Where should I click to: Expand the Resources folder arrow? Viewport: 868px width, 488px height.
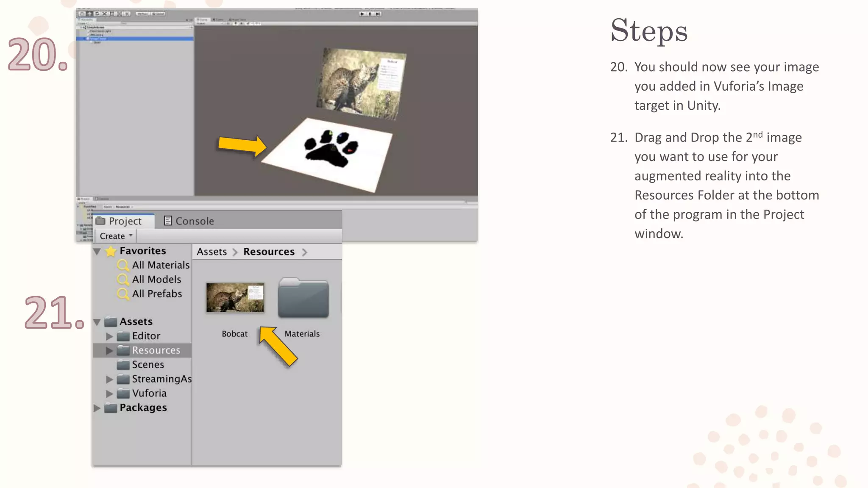(x=109, y=351)
